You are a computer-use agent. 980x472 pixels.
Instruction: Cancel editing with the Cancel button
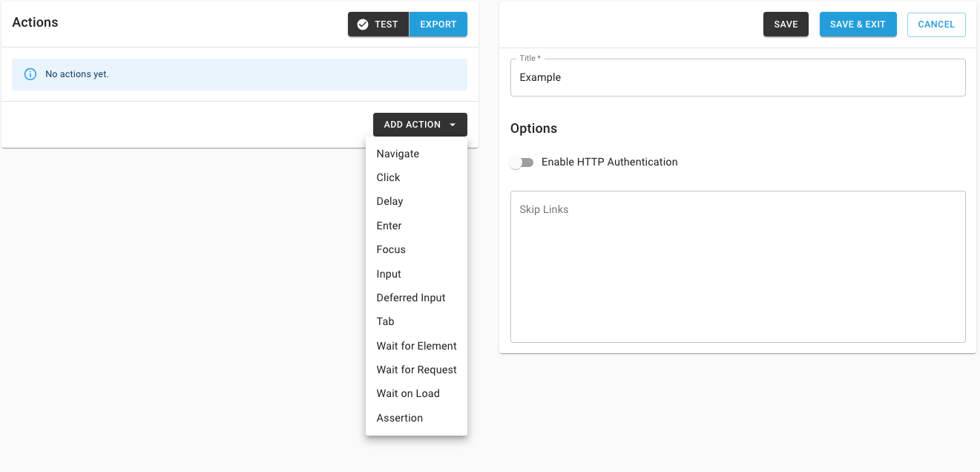(x=936, y=24)
